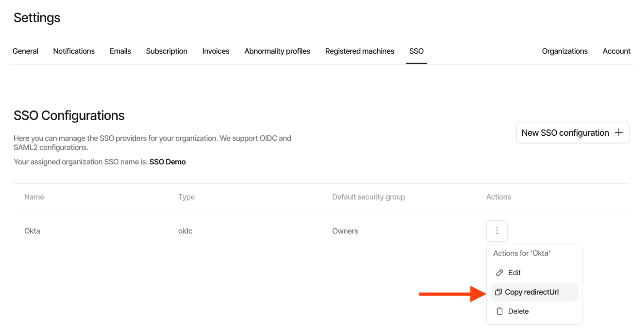This screenshot has height=328, width=644.
Task: Click the trash icon beside Delete
Action: pos(499,311)
